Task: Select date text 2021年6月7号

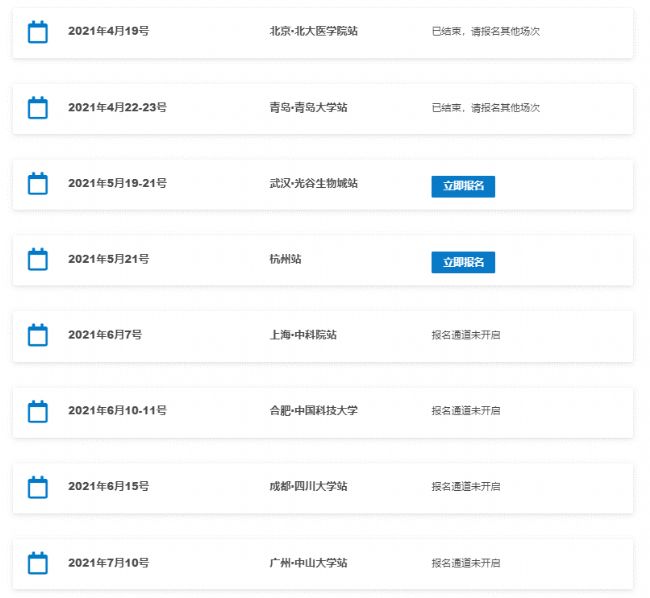Action: pos(105,335)
